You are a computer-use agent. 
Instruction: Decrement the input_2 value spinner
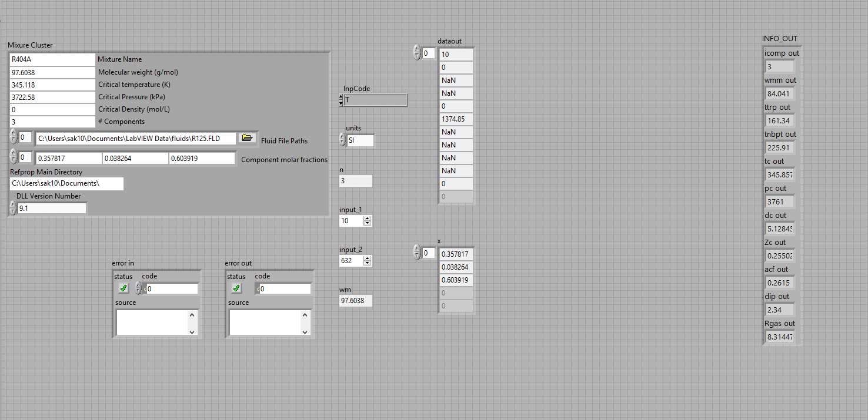pyautogui.click(x=368, y=263)
